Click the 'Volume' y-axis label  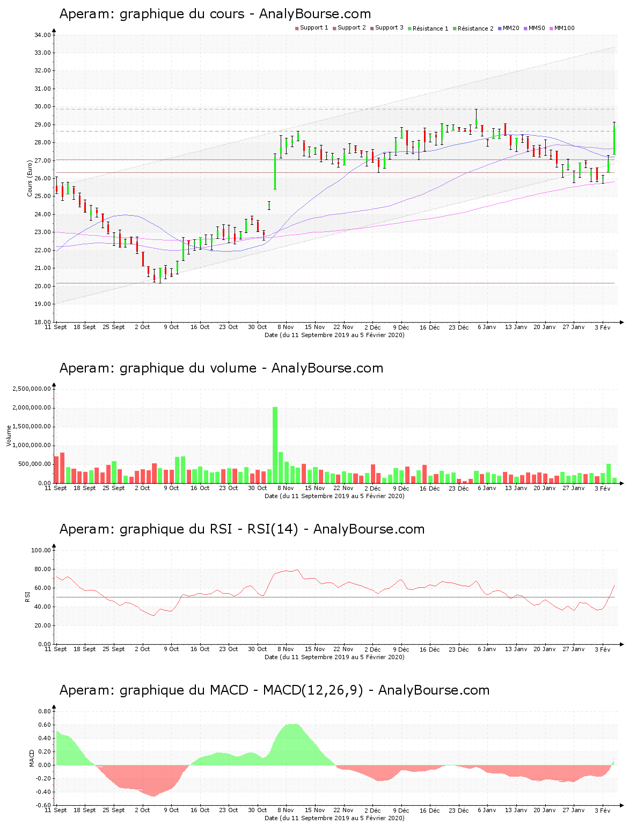(9, 435)
